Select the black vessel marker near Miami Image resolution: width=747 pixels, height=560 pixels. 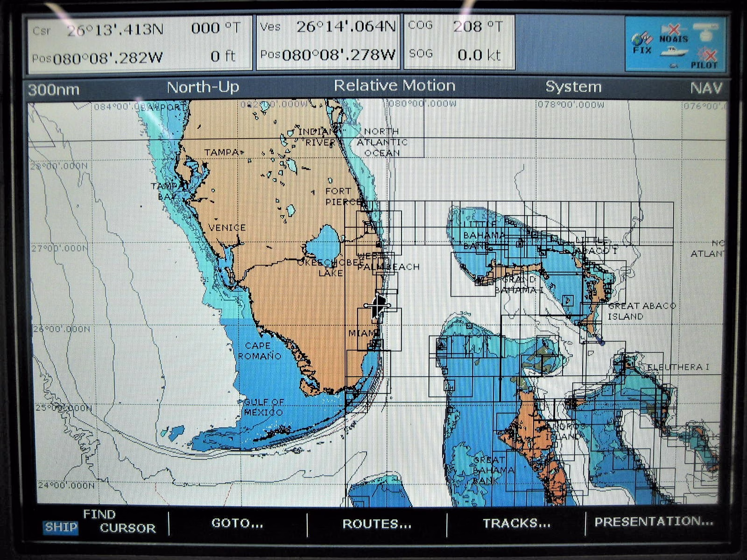(x=377, y=305)
